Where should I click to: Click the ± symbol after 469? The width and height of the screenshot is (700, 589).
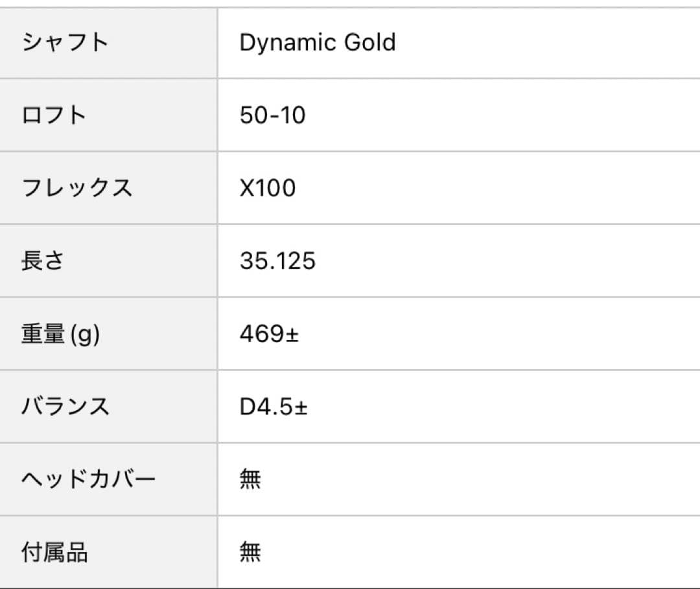coord(292,335)
